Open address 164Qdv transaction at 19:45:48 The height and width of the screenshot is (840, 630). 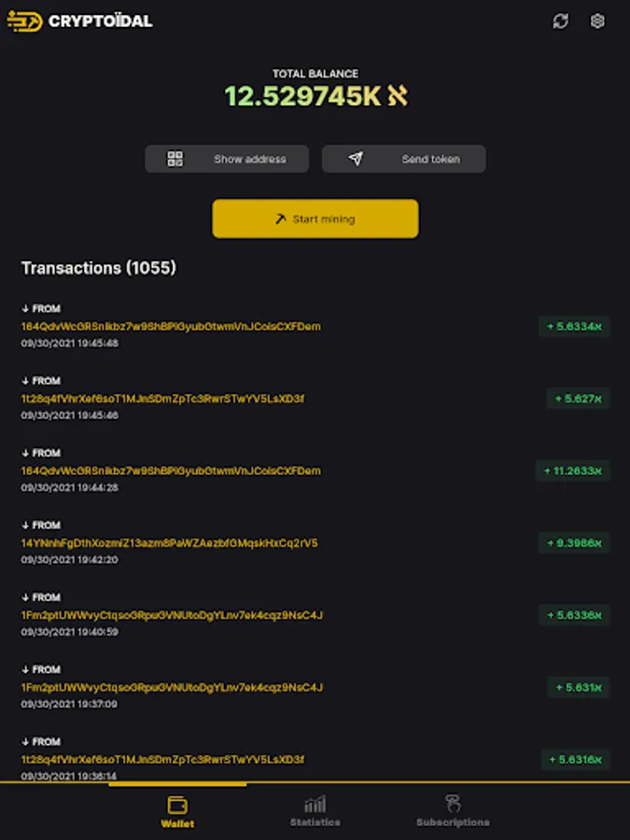[x=171, y=327]
